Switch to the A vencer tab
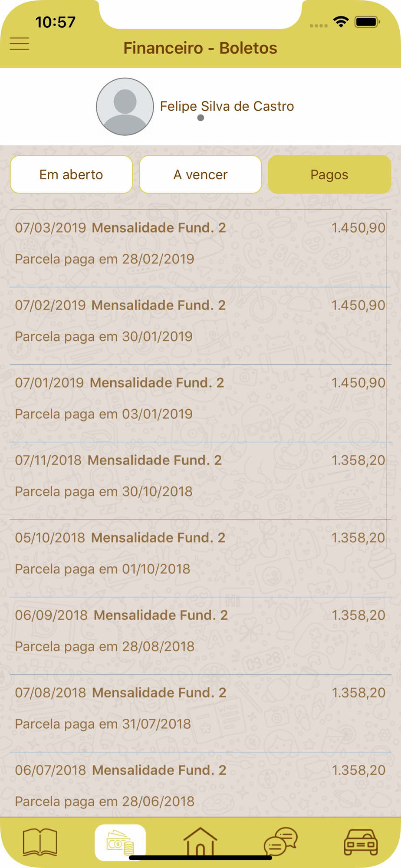Viewport: 401px width, 868px height. [x=200, y=174]
